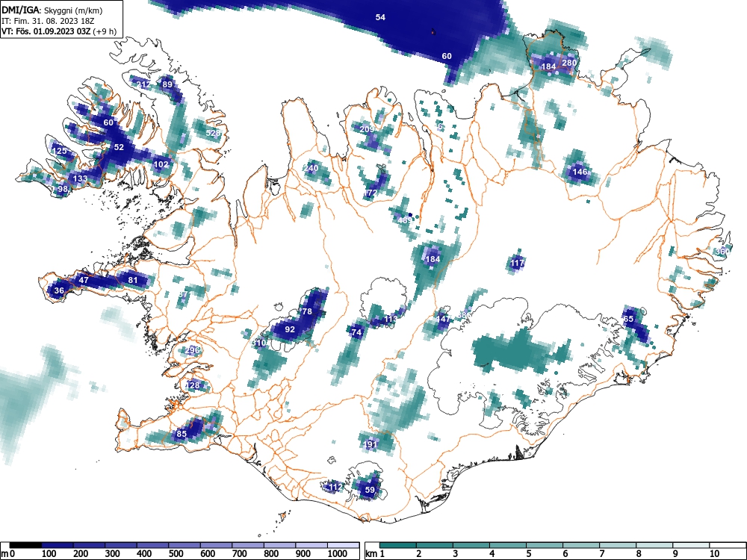Click the 9–10 km legend swatch

tap(691, 545)
